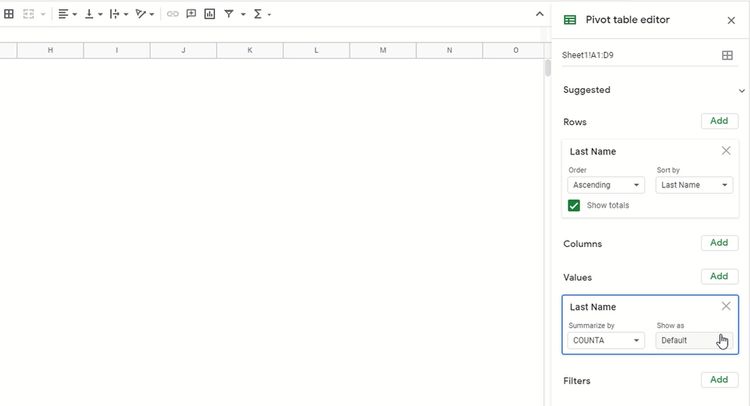750x406 pixels.
Task: Click the Suggested section label
Action: (586, 90)
